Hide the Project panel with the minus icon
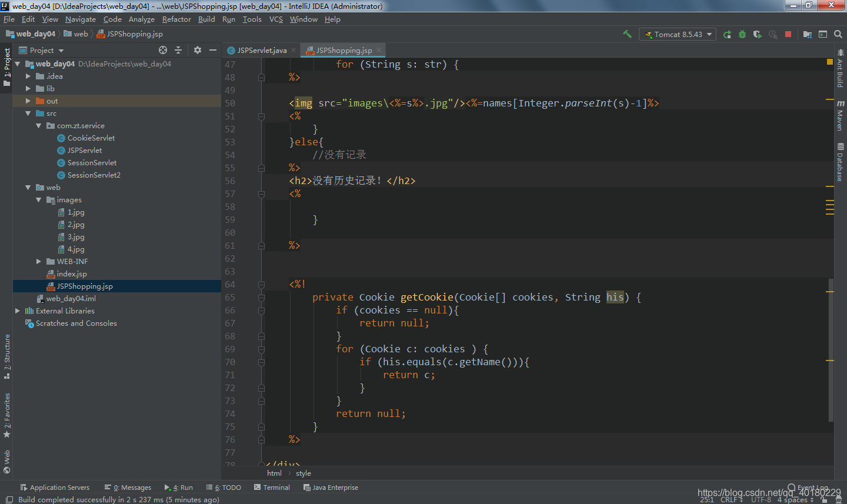This screenshot has width=847, height=504. coord(213,50)
